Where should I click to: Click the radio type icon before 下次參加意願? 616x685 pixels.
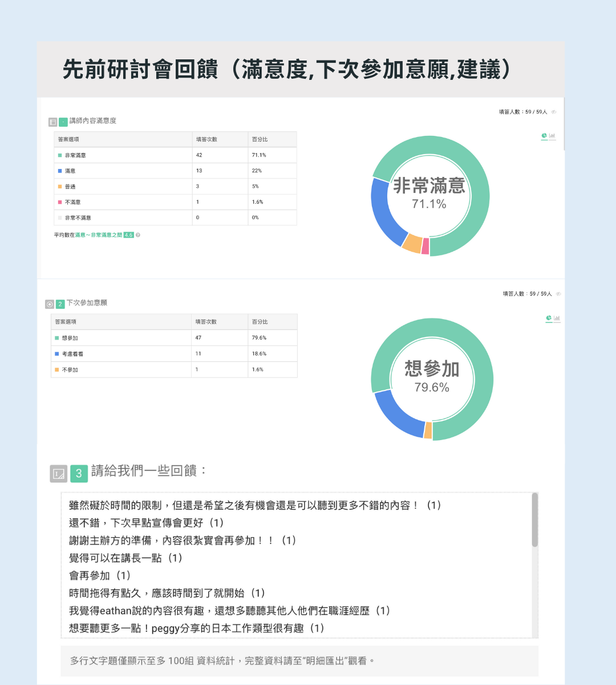(50, 304)
